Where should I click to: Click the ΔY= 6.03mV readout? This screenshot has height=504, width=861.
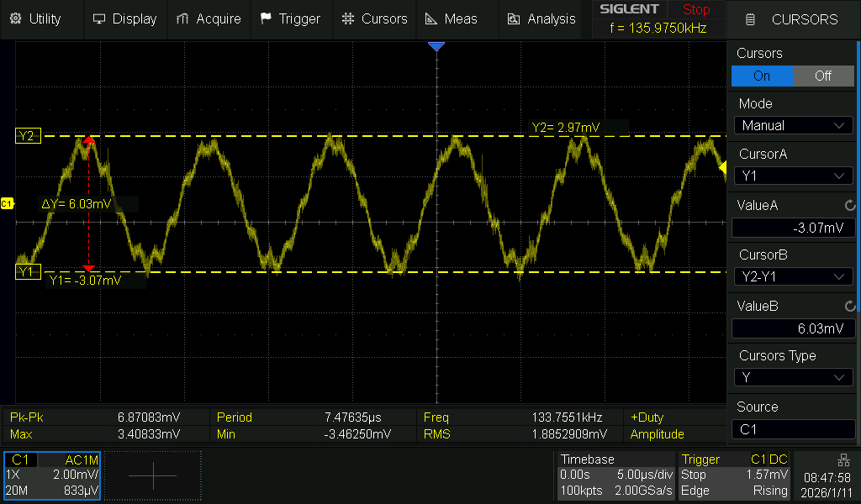point(77,204)
